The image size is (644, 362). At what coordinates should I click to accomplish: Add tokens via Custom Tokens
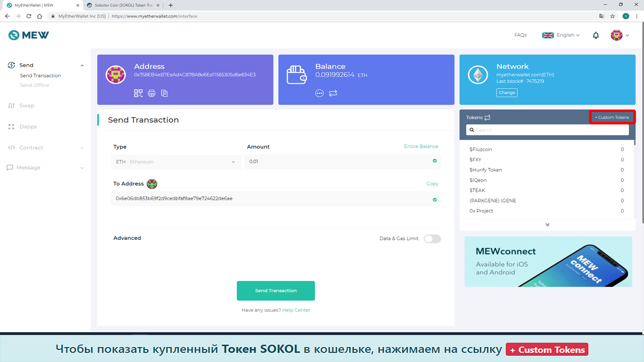612,117
